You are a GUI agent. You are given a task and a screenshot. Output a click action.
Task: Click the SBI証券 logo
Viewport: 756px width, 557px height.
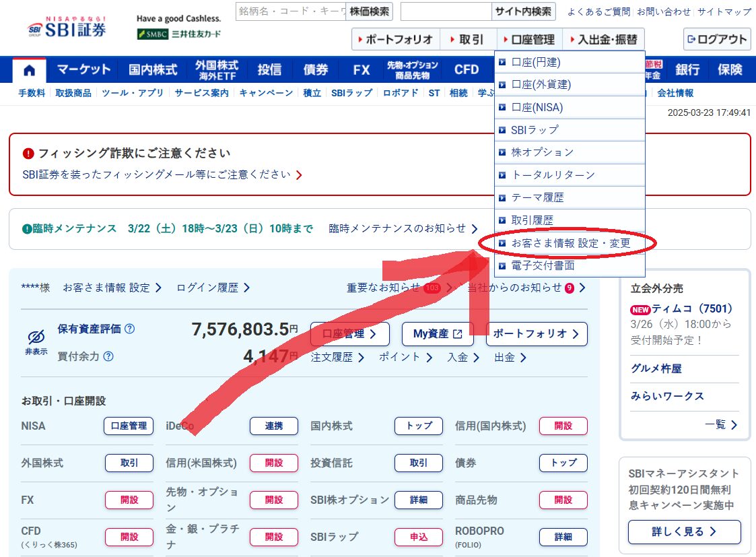point(46,27)
